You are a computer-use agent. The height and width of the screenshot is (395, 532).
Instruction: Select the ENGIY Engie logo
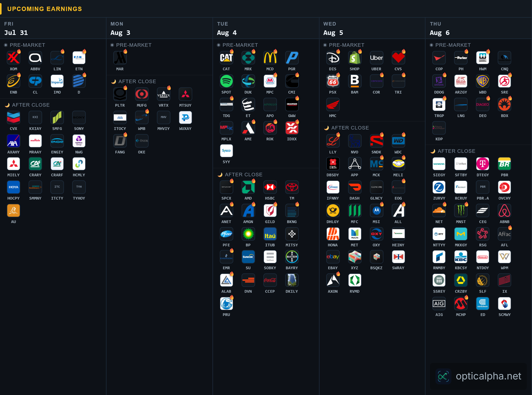pyautogui.click(x=57, y=141)
